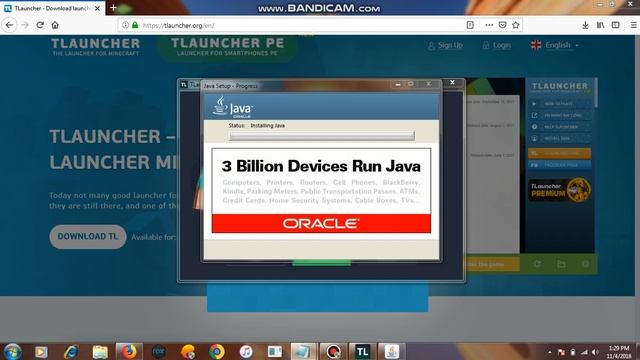Screen dimensions: 640x360
Task: Click the orange TL button in launcher sidebar
Action: pos(559,153)
